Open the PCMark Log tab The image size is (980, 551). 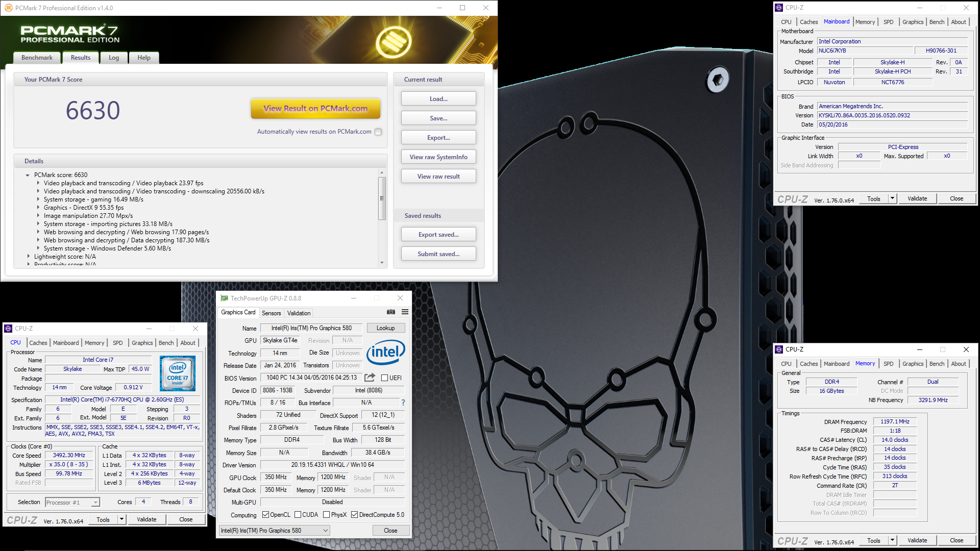(114, 58)
